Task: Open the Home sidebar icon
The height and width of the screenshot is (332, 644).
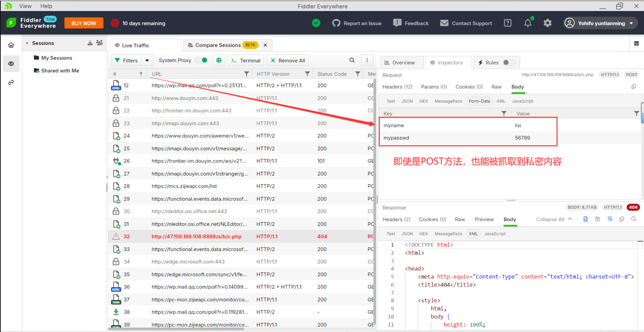Action: pos(11,45)
